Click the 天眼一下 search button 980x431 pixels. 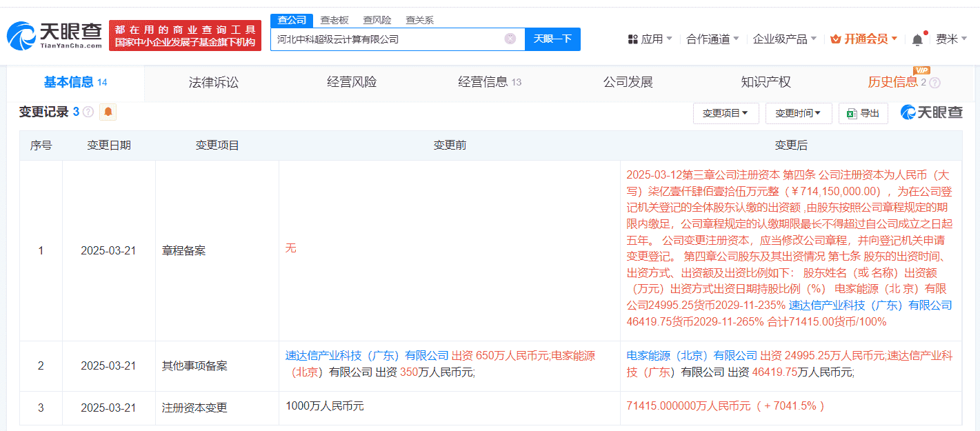point(552,39)
